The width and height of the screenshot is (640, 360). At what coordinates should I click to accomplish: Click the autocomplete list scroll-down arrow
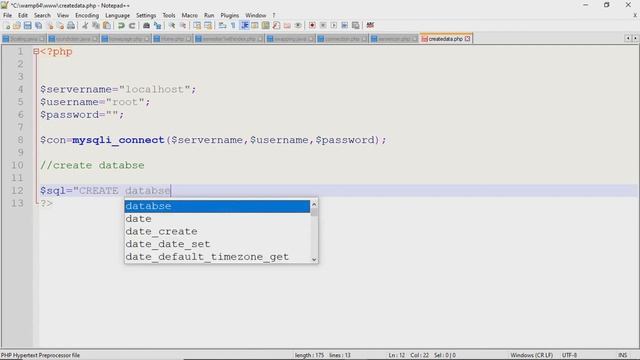click(314, 259)
